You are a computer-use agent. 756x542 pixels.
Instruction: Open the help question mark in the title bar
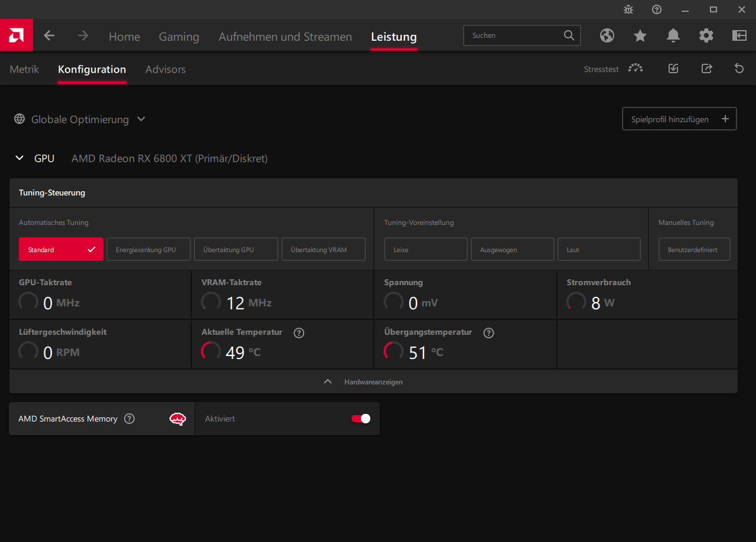(x=657, y=9)
